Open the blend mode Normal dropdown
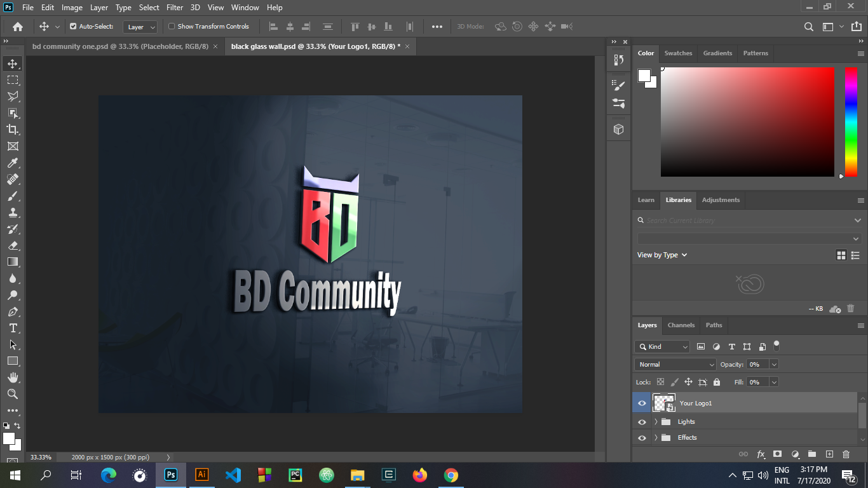This screenshot has height=488, width=868. coord(675,365)
